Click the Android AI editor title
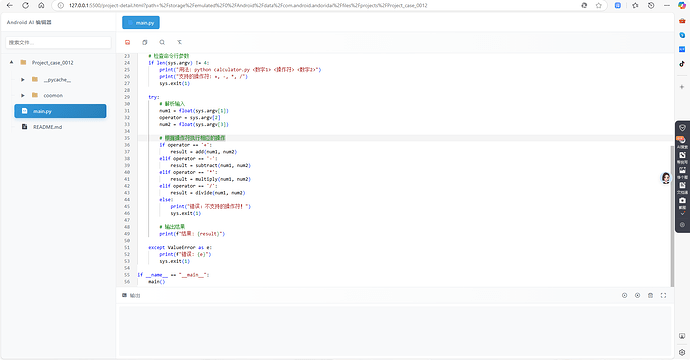 29,22
